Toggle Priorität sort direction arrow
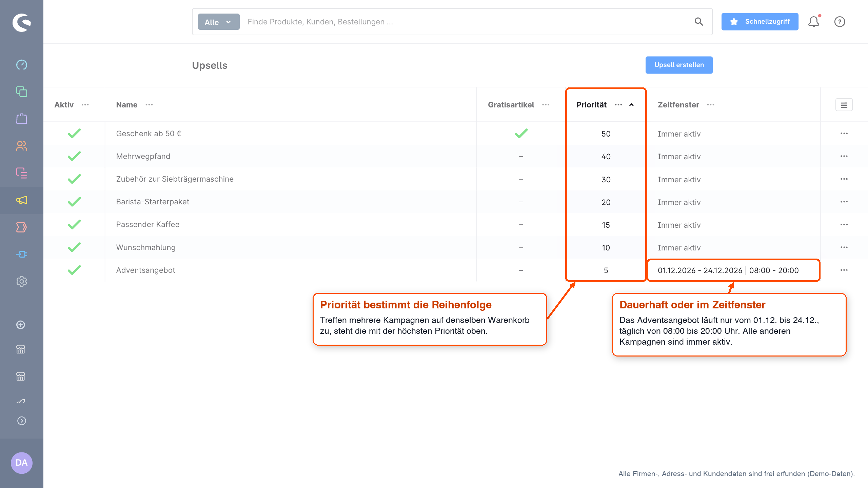Image resolution: width=868 pixels, height=488 pixels. (x=631, y=105)
